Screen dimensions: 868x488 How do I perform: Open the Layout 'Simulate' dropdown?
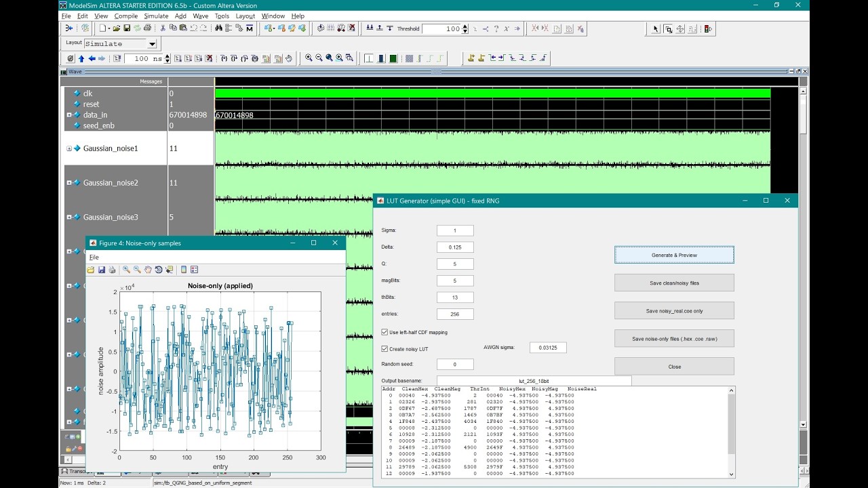tap(151, 43)
